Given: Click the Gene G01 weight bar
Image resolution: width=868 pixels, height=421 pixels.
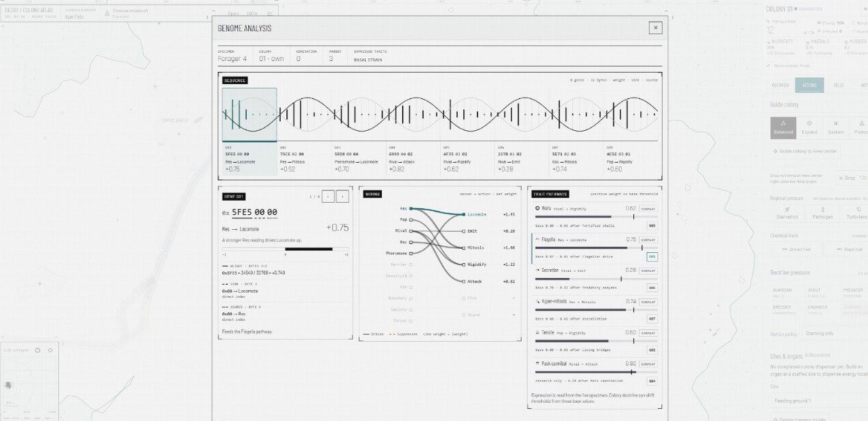Looking at the screenshot, I should pos(285,249).
